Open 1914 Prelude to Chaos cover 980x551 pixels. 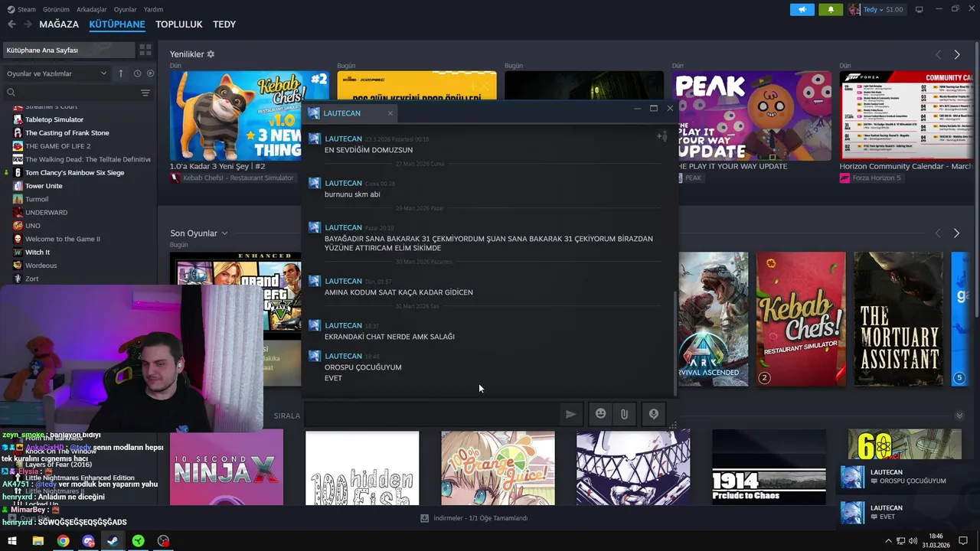pos(769,468)
